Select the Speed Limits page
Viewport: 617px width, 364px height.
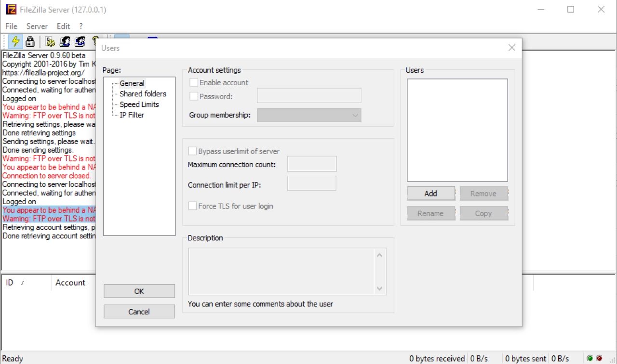tap(139, 104)
